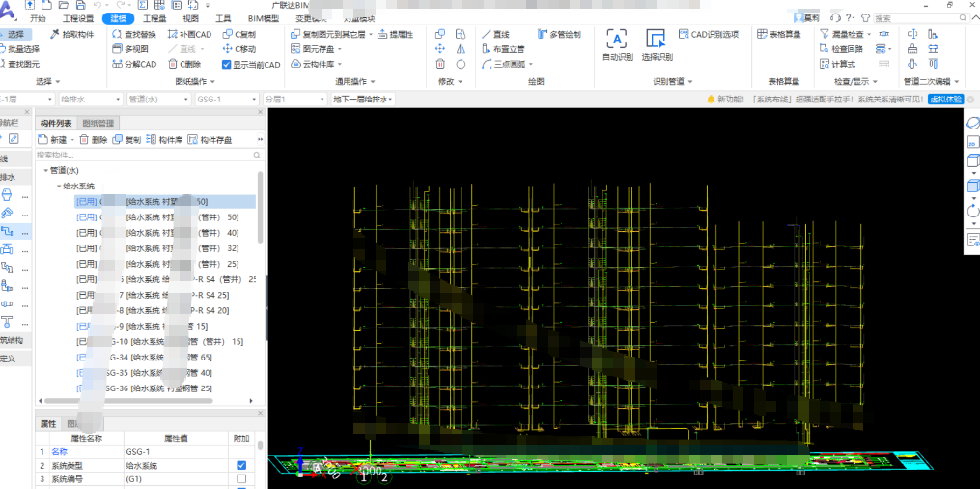
Task: Click the 新建 button in component list
Action: tap(53, 140)
